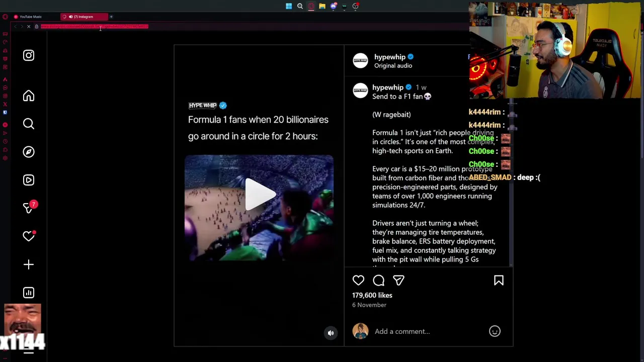Click hypewhip avatar in post header
This screenshot has height=362, width=644.
pos(360,61)
